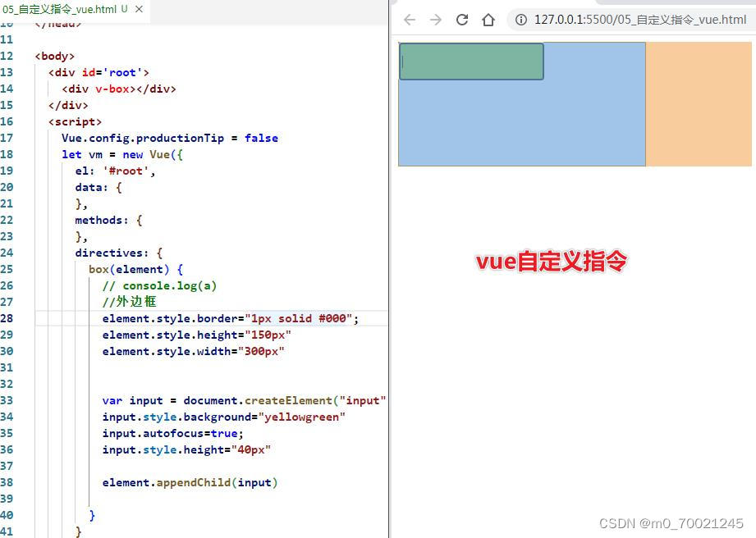Click the // console.log(a) comment

159,285
